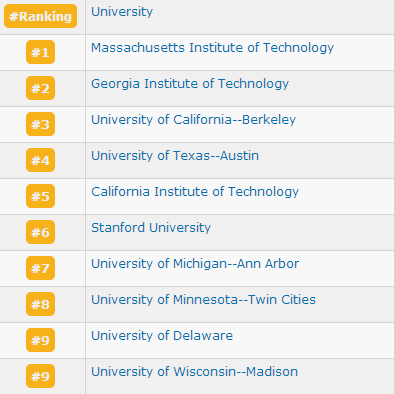Select the #1 ranking badge
This screenshot has height=394, width=395.
coord(40,52)
